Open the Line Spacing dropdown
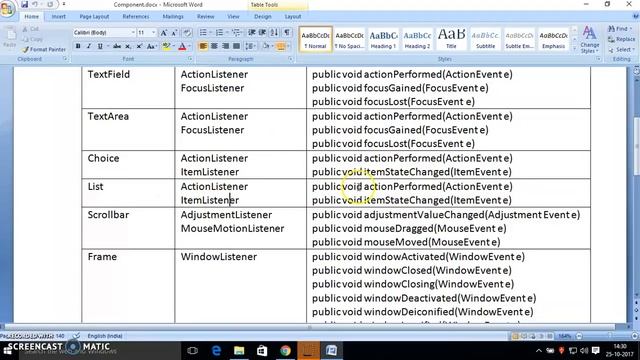The height and width of the screenshot is (360, 640). click(251, 46)
